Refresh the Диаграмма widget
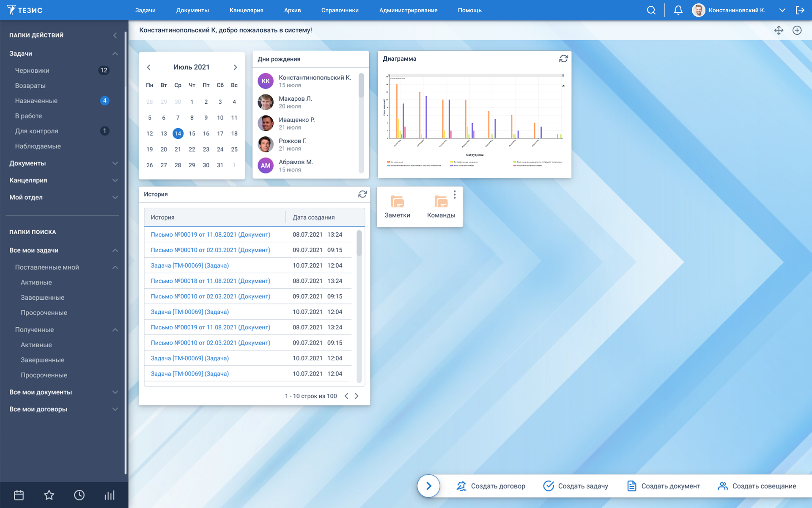 pos(563,59)
